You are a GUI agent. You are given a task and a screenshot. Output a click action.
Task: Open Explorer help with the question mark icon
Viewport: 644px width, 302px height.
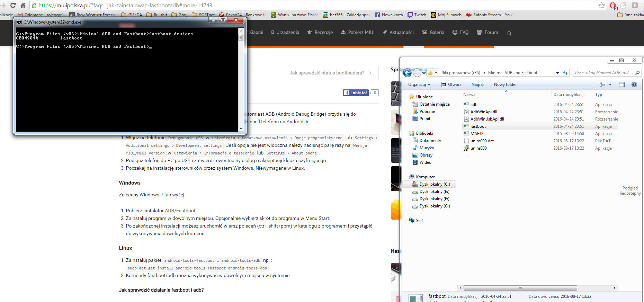(x=634, y=85)
